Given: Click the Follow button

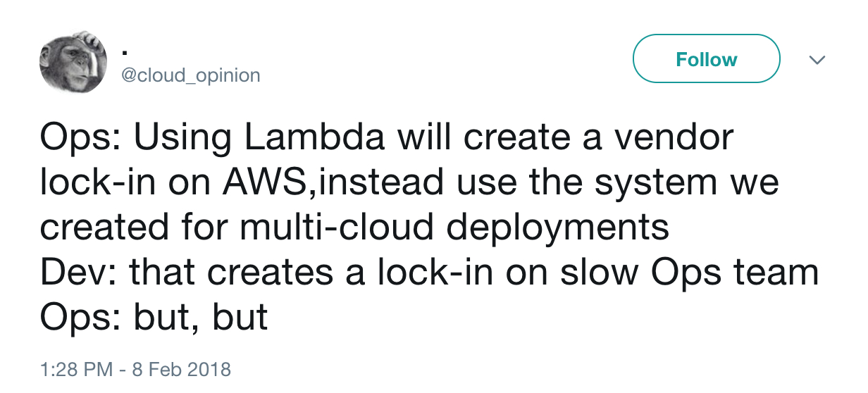Looking at the screenshot, I should coord(706,59).
